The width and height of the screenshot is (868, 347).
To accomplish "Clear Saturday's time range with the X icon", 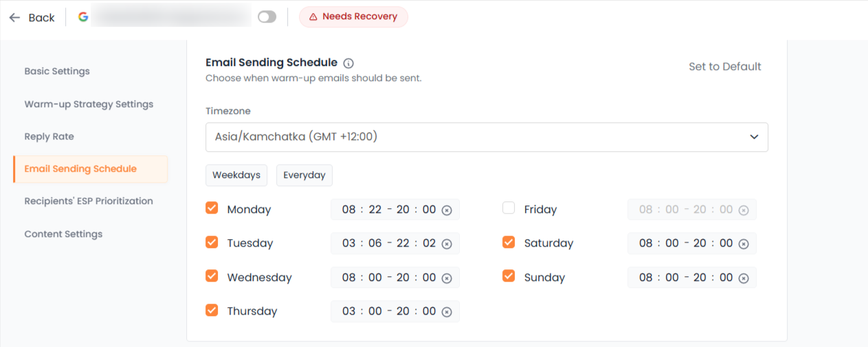I will point(744,244).
